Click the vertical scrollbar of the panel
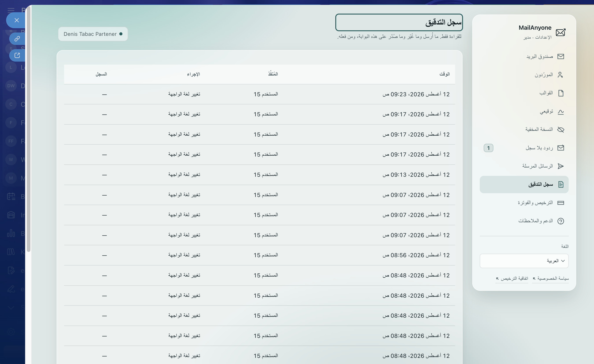The width and height of the screenshot is (594, 364). (29, 130)
